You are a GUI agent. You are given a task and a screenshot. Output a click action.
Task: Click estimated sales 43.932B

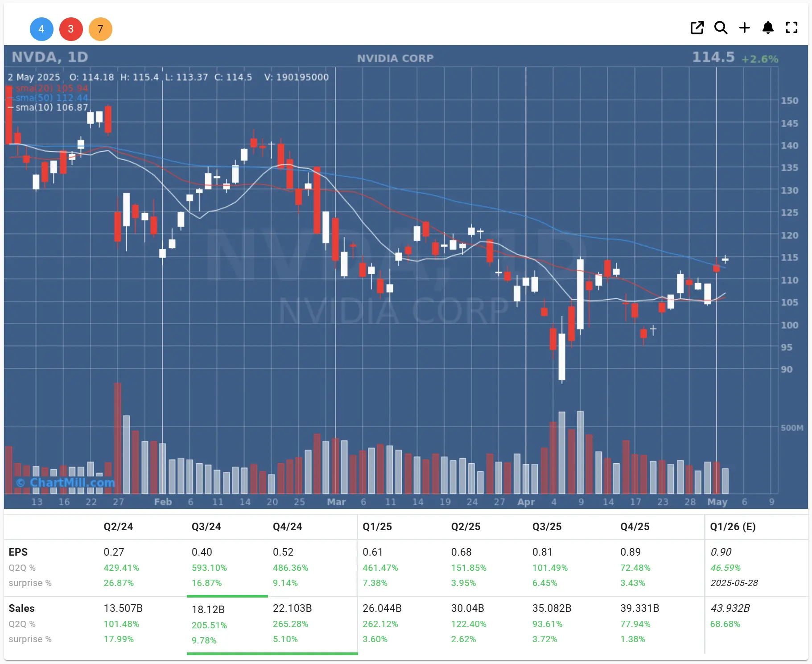click(730, 608)
